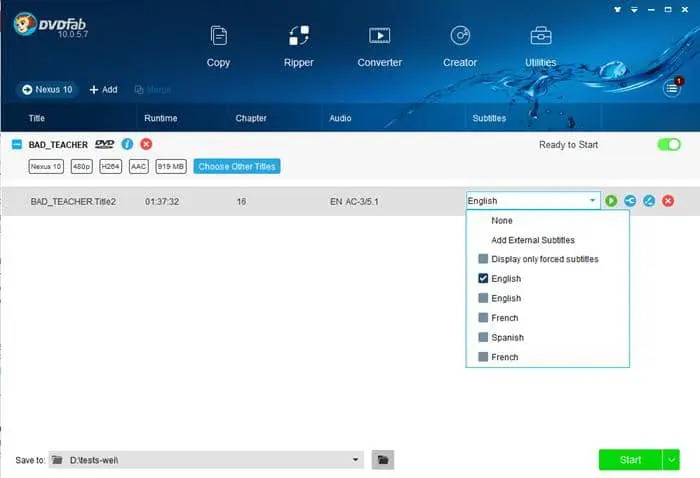Click the Start button
700x478 pixels.
pyautogui.click(x=630, y=460)
